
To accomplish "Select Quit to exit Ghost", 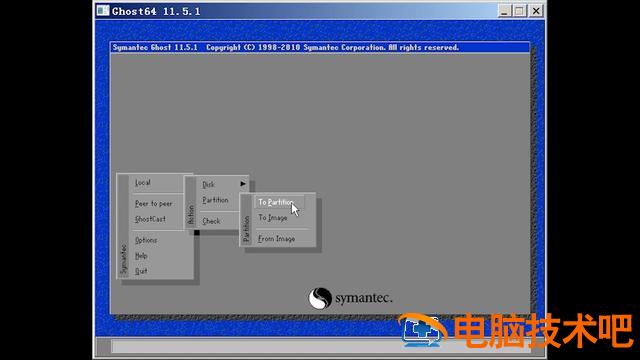I will point(141,271).
